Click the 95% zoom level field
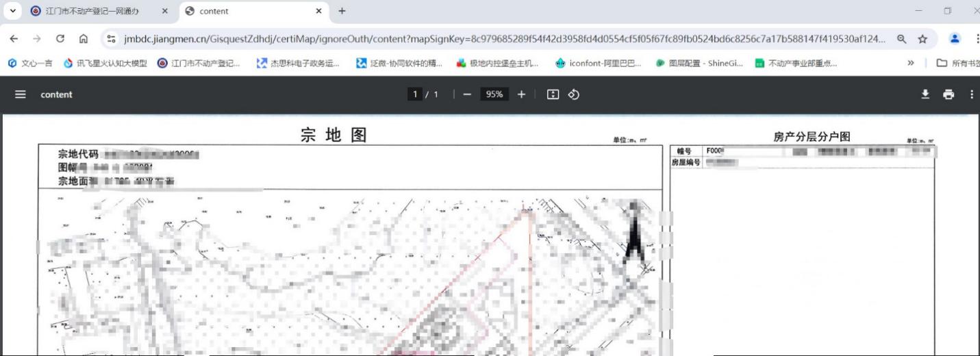The image size is (980, 356). tap(493, 94)
